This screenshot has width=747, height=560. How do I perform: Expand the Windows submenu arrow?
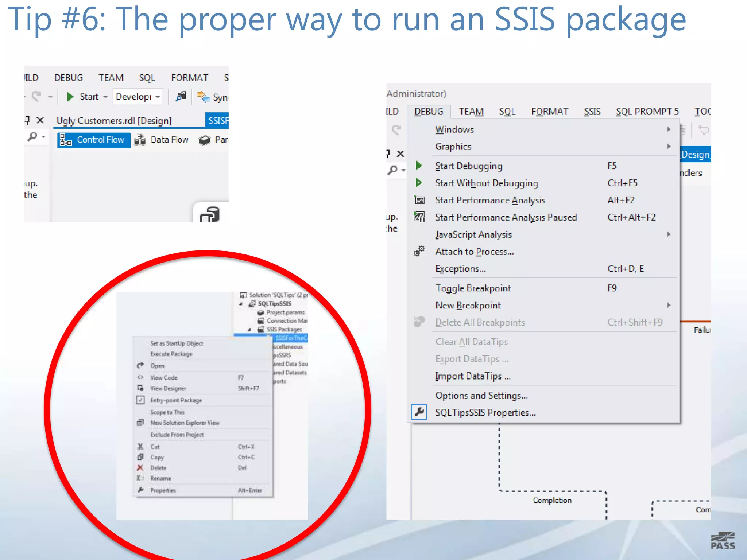pyautogui.click(x=669, y=129)
